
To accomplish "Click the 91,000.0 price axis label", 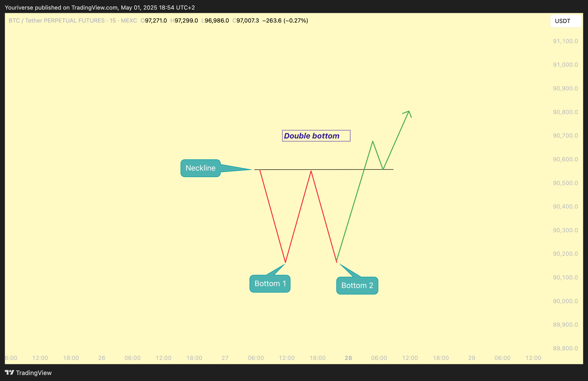I will [565, 65].
